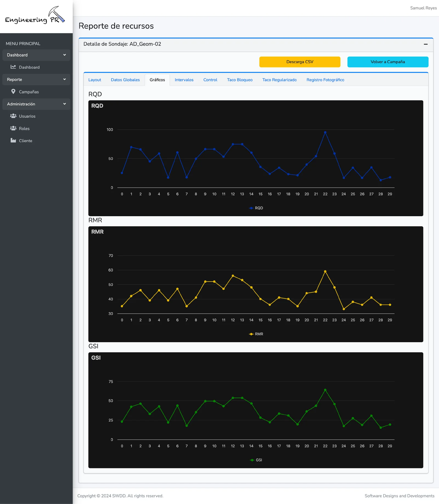This screenshot has height=504, width=439.
Task: Open the Dashboard sub-item link
Action: click(29, 67)
